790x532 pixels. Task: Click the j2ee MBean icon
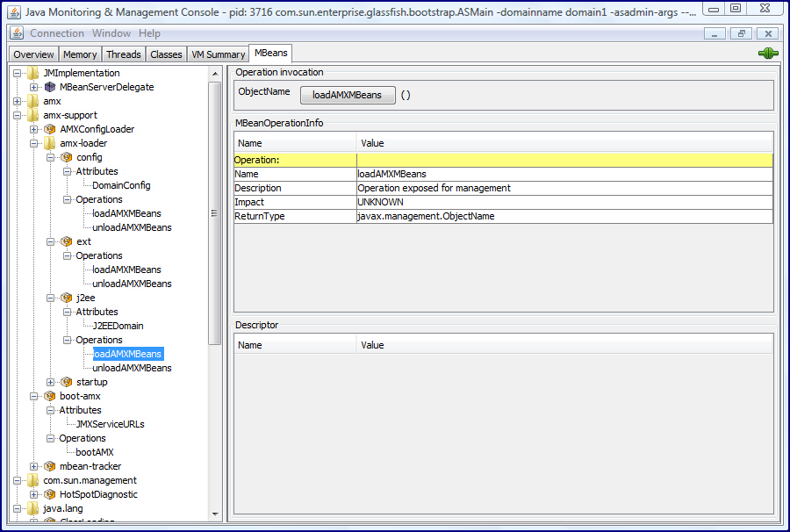pyautogui.click(x=67, y=298)
